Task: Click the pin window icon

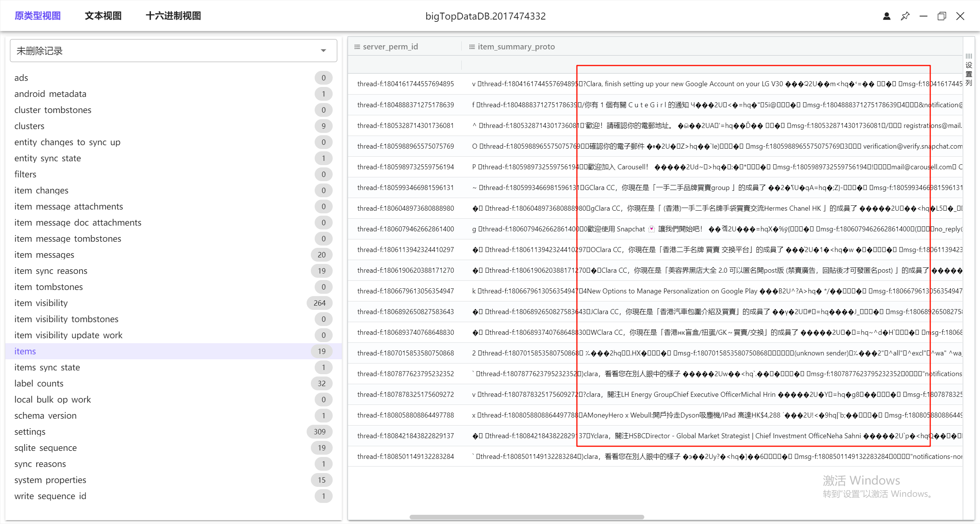Action: click(x=905, y=16)
